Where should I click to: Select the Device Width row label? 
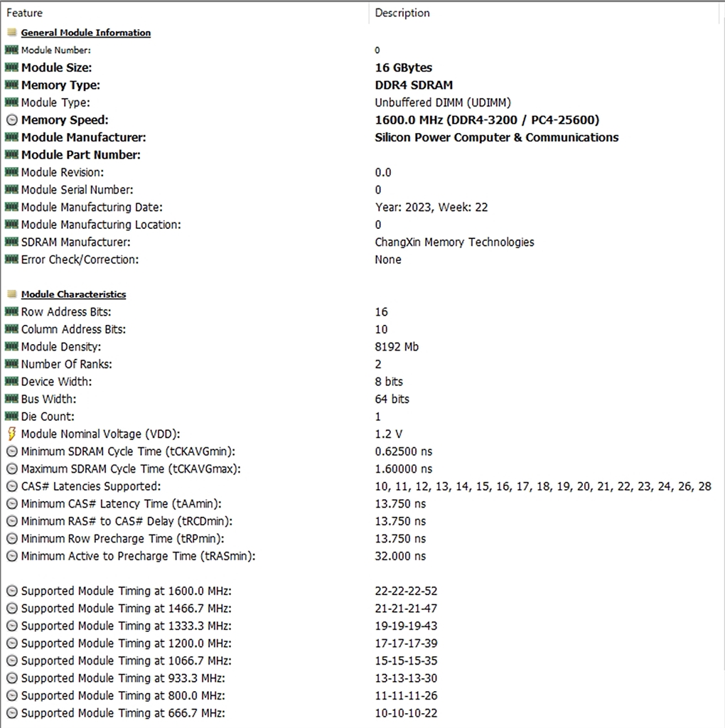pos(57,382)
